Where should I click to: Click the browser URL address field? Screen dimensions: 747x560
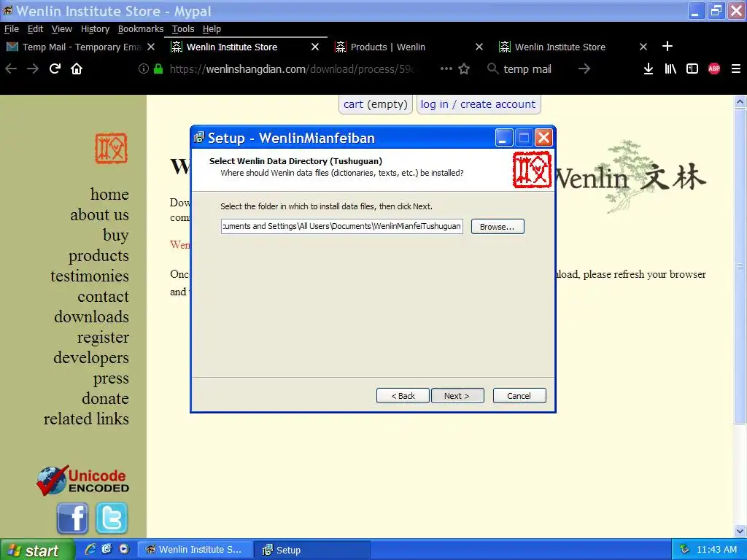(292, 69)
